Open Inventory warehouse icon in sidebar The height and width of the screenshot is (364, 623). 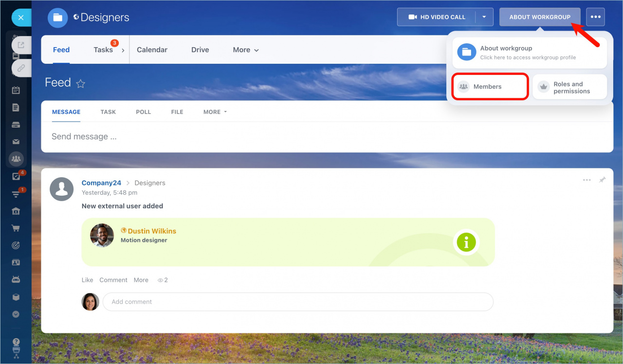tap(16, 211)
